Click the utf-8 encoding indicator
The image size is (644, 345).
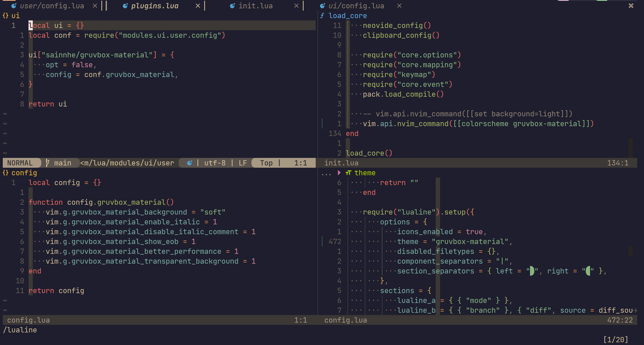[x=215, y=163]
